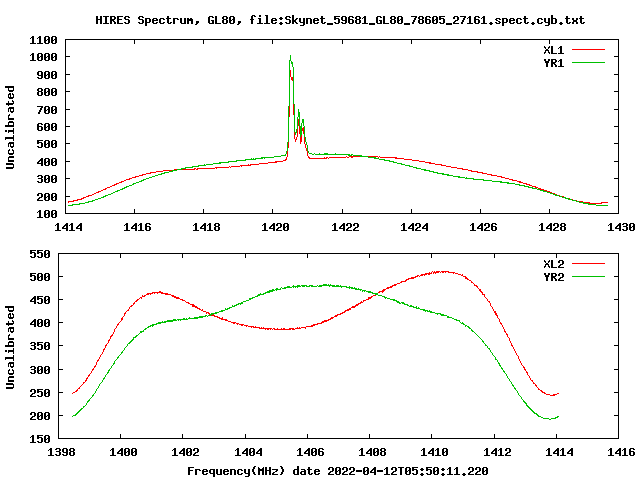This screenshot has height=480, width=640.
Task: Click the 1100 y-axis tick label
Action: point(43,40)
